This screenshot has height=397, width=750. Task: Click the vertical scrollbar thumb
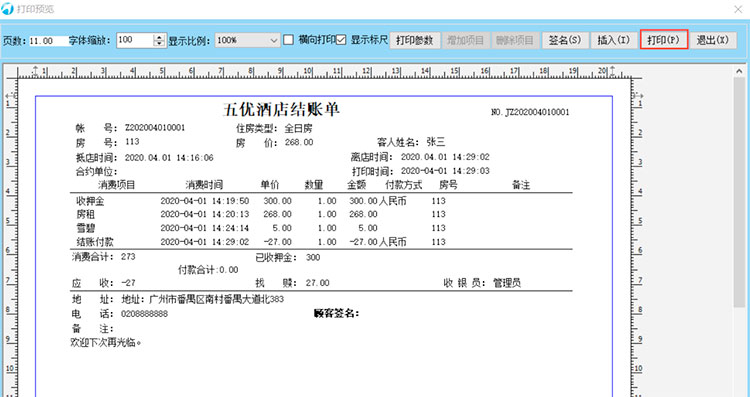click(x=739, y=192)
